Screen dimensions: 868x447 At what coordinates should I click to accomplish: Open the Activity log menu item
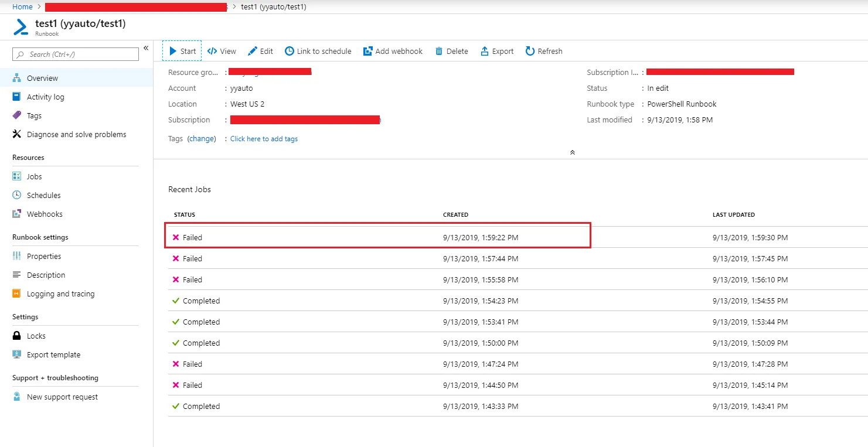pyautogui.click(x=76, y=97)
